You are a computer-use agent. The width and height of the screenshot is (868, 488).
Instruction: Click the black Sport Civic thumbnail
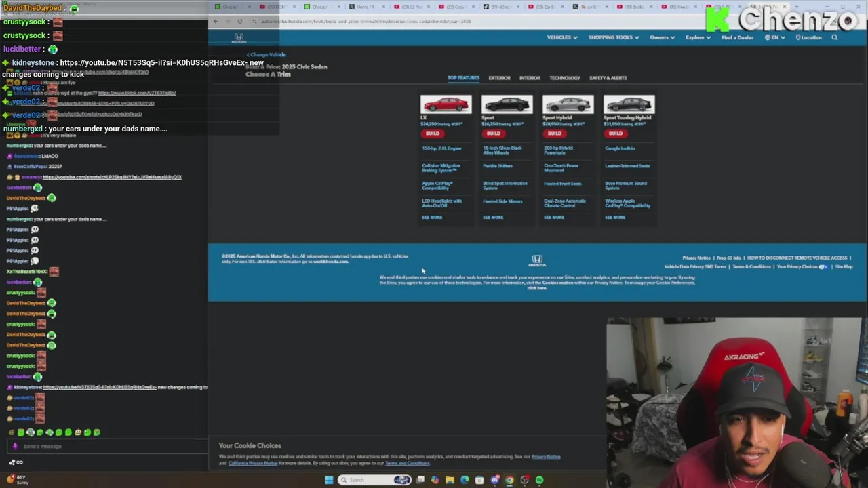click(507, 104)
